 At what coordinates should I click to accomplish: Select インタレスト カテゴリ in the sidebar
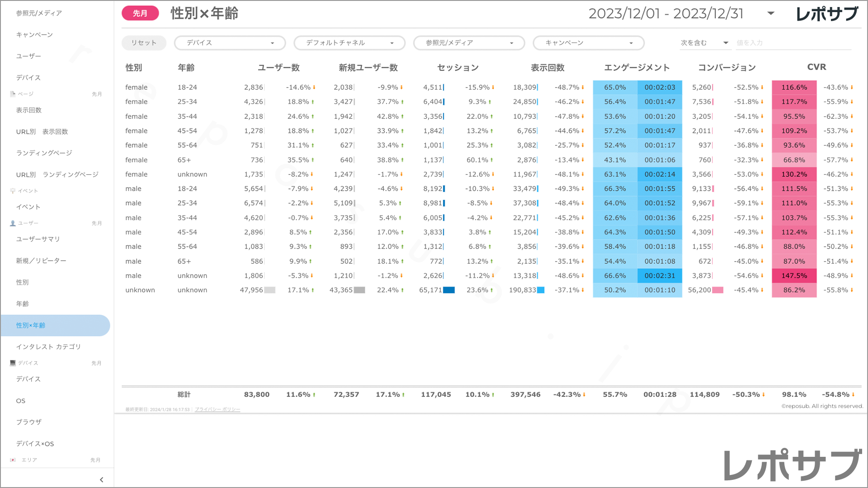pos(48,347)
